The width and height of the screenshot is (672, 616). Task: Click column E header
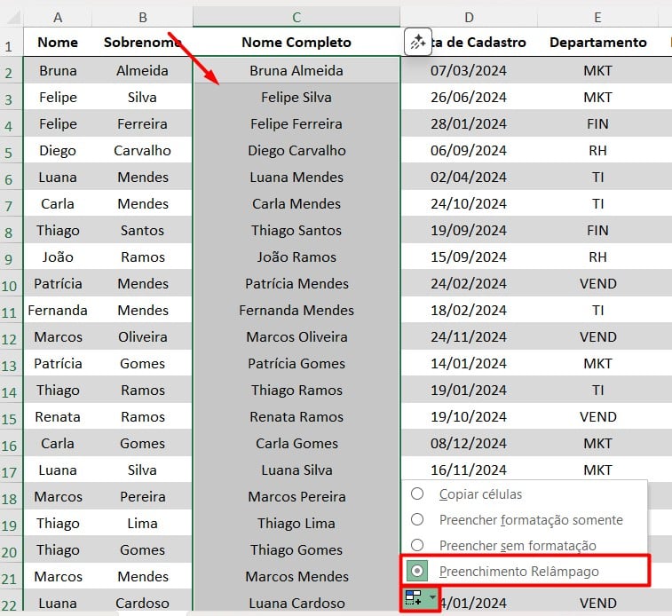597,17
